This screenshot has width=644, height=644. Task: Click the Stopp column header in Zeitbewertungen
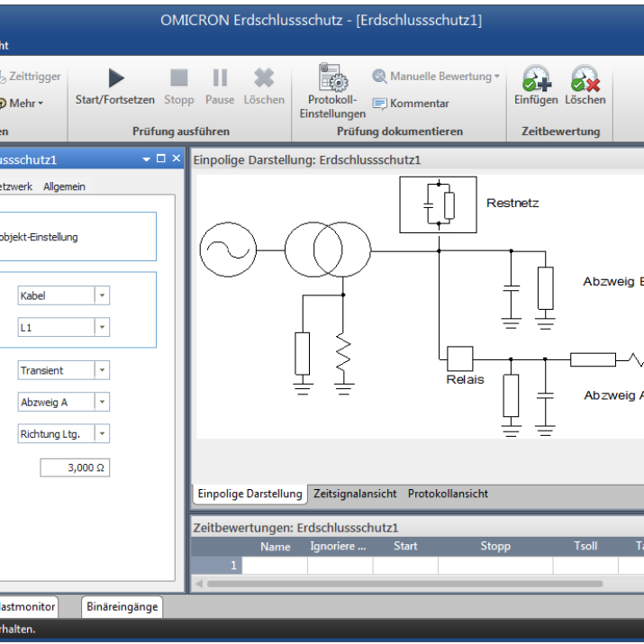pos(495,547)
